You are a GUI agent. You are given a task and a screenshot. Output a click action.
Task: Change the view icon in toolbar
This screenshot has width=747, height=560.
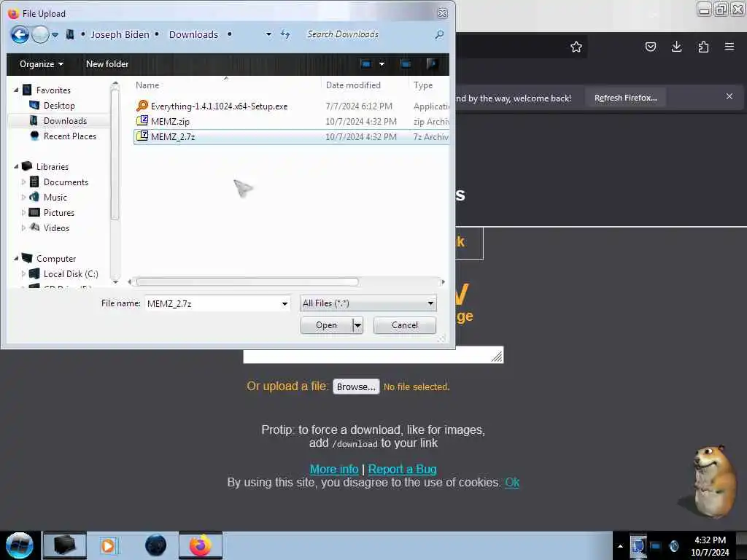coord(366,64)
